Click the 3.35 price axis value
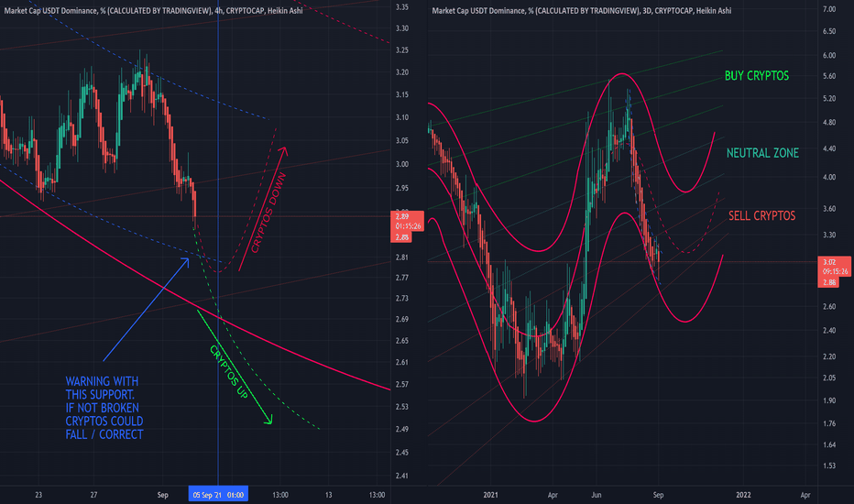Viewport: 854px width, 504px height. 402,7
